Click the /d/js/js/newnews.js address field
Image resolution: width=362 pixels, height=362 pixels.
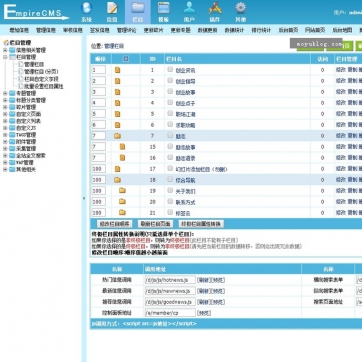point(170,291)
